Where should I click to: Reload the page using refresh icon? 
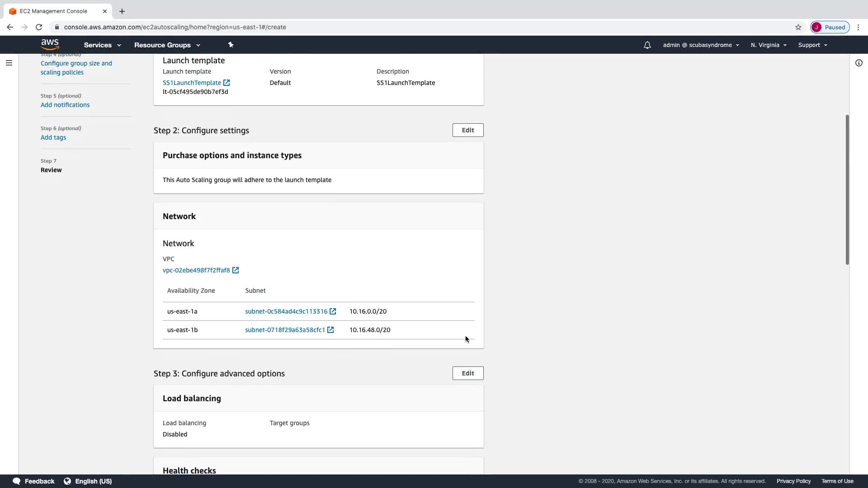tap(39, 27)
